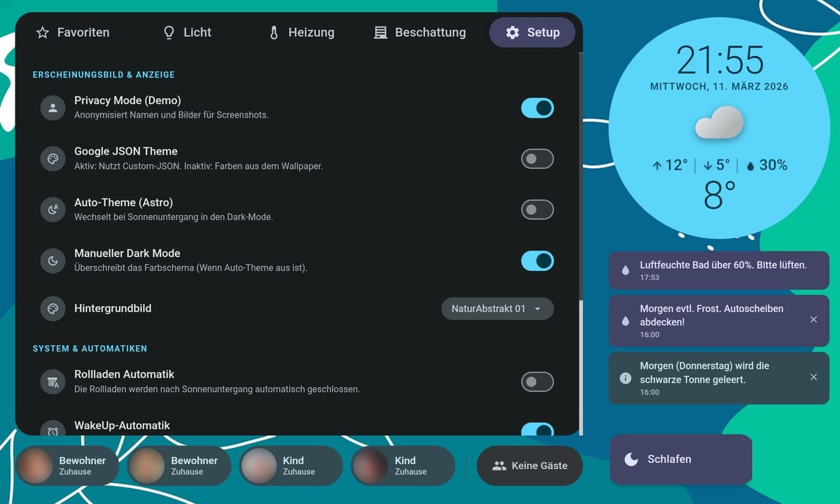
Task: Click the Licht bulb icon
Action: coord(169,32)
